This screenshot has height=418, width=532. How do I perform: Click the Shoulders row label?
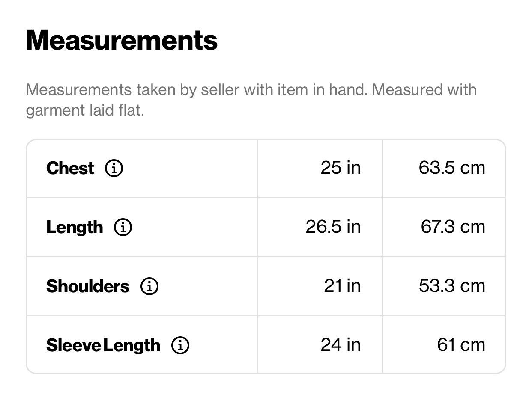click(x=87, y=286)
